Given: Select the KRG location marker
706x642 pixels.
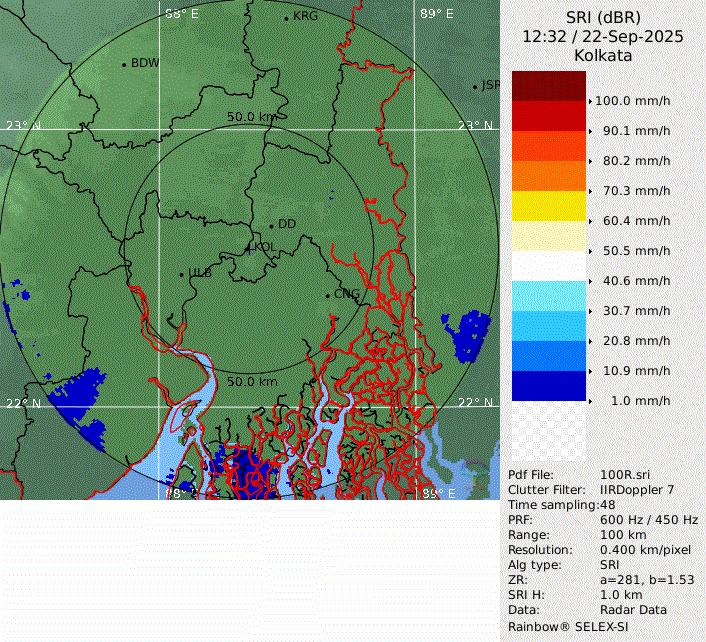Looking at the screenshot, I should click(286, 18).
